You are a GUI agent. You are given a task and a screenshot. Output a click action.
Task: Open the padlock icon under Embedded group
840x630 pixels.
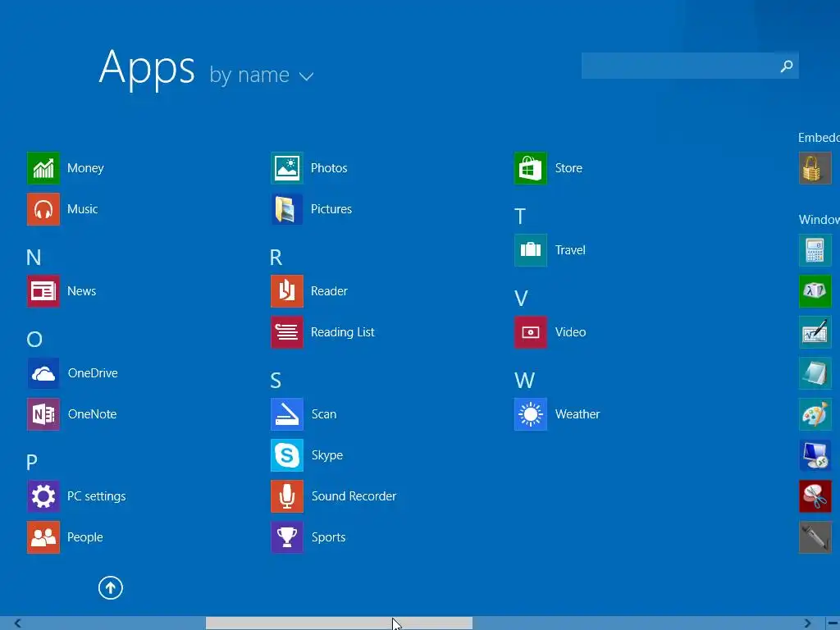coord(815,168)
